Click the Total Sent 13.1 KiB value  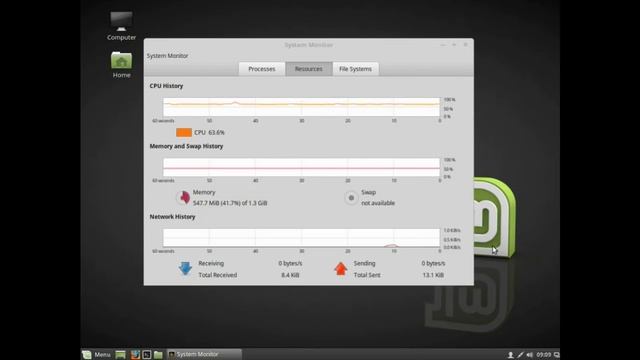(x=433, y=275)
